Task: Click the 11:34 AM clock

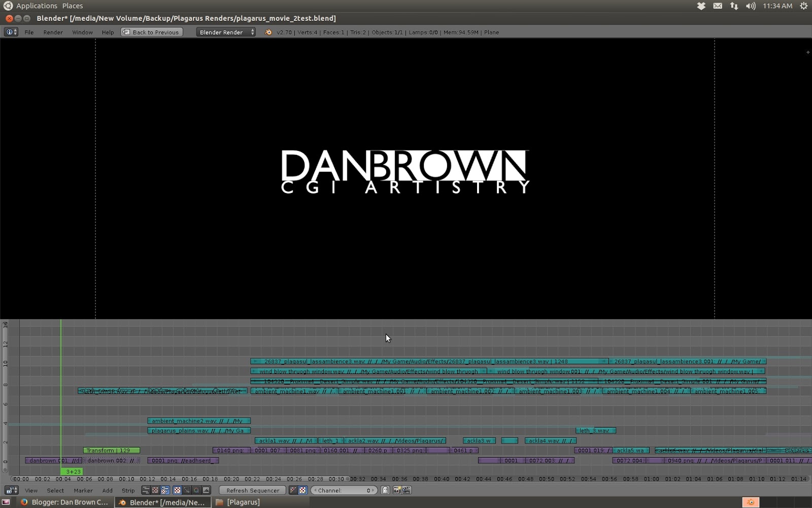Action: tap(777, 6)
